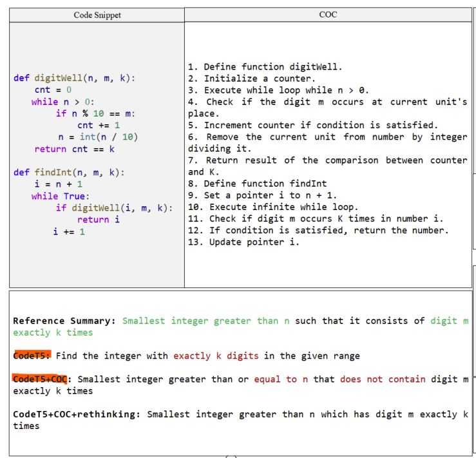The width and height of the screenshot is (476, 458).
Task: Click the "return cnt == k" statement
Action: [x=74, y=149]
